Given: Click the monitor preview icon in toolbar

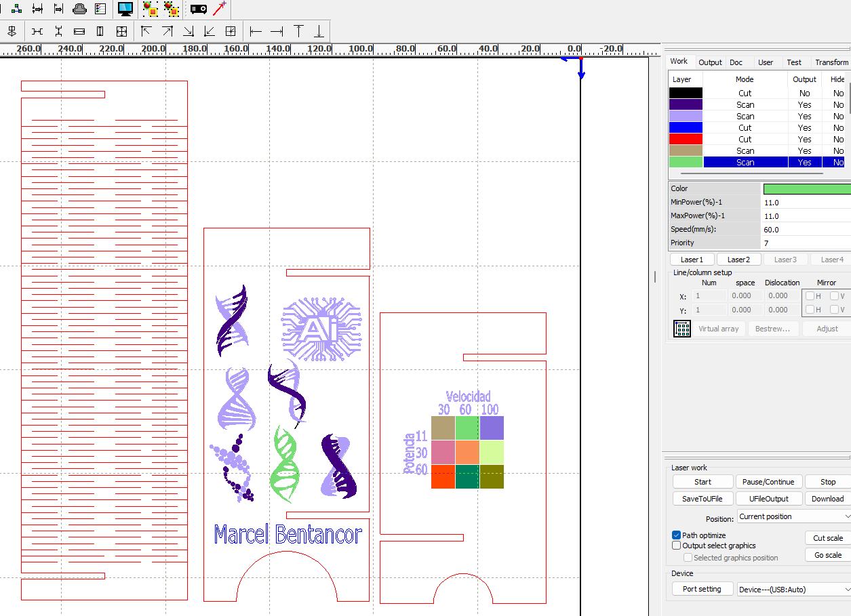Looking at the screenshot, I should click(125, 9).
